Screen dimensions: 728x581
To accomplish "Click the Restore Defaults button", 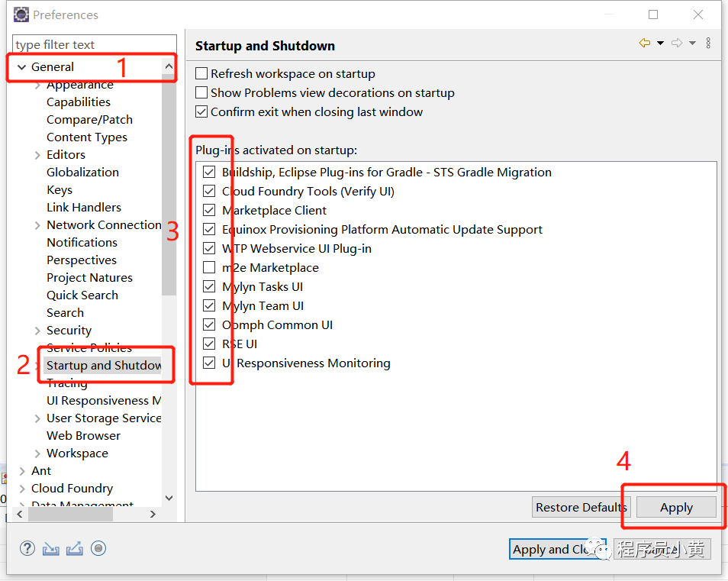I will pyautogui.click(x=581, y=508).
